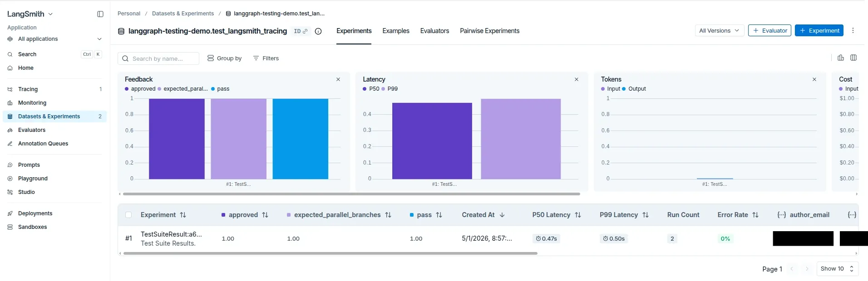Click the add Evaluator button
This screenshot has height=281, width=868.
(x=769, y=30)
